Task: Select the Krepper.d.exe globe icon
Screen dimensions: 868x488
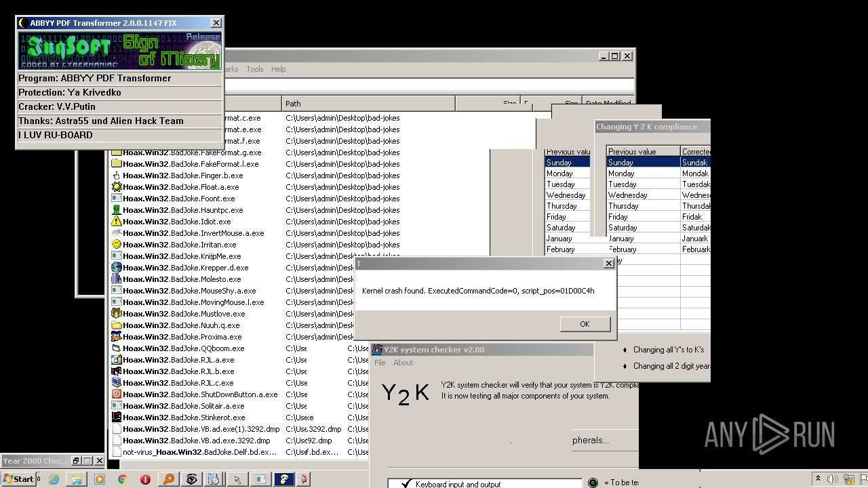Action: pyautogui.click(x=117, y=268)
